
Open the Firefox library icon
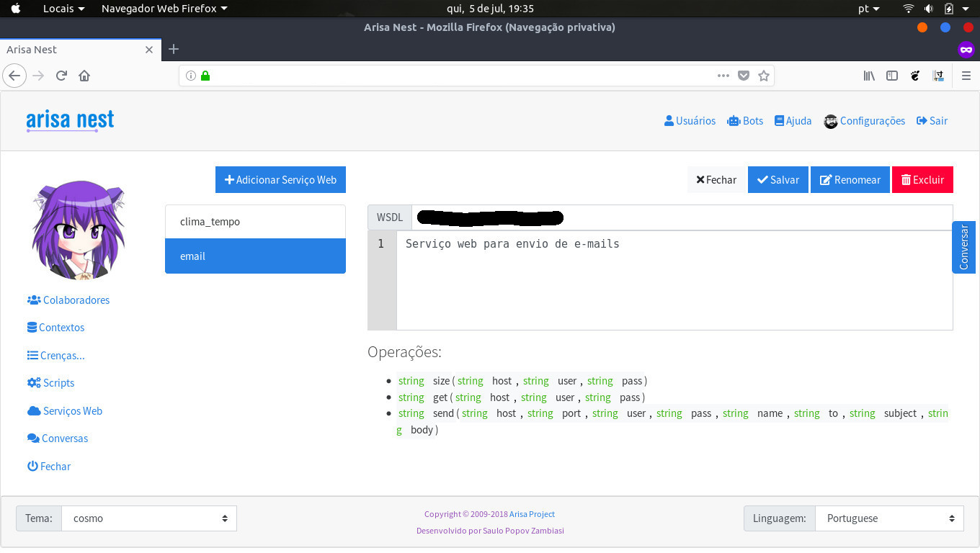869,76
